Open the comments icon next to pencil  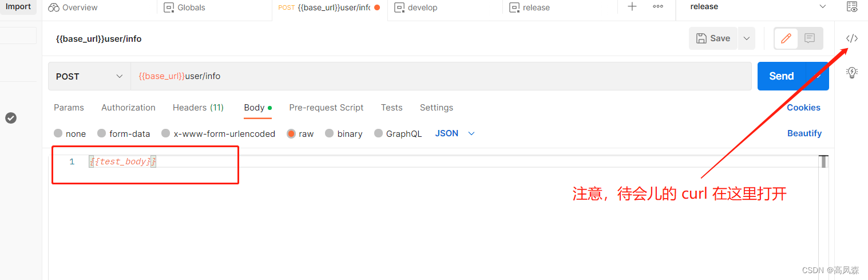(810, 38)
